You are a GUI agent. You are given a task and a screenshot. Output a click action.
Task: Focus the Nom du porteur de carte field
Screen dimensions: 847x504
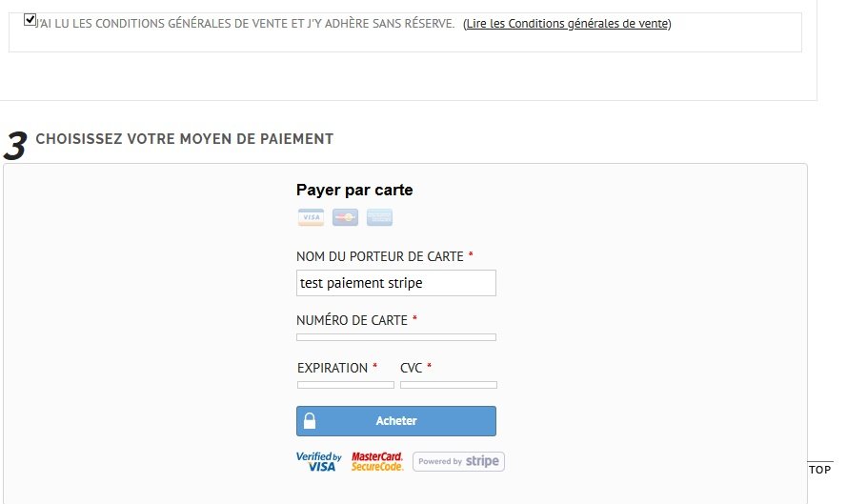[x=396, y=283]
